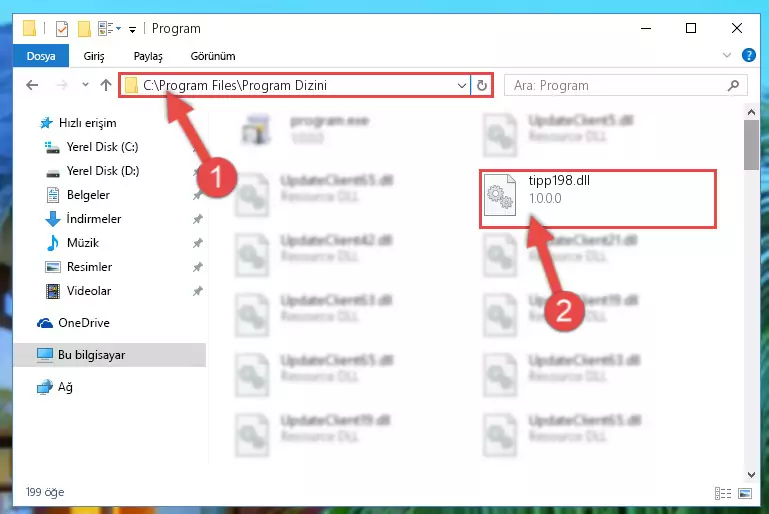Click the scrollbar up arrow
Image resolution: width=769 pixels, height=514 pixels.
751,112
